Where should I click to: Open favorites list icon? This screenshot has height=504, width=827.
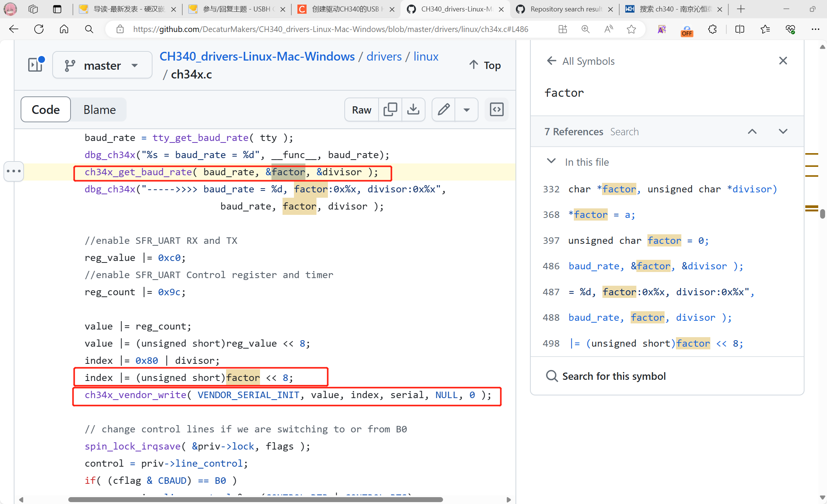pyautogui.click(x=765, y=29)
